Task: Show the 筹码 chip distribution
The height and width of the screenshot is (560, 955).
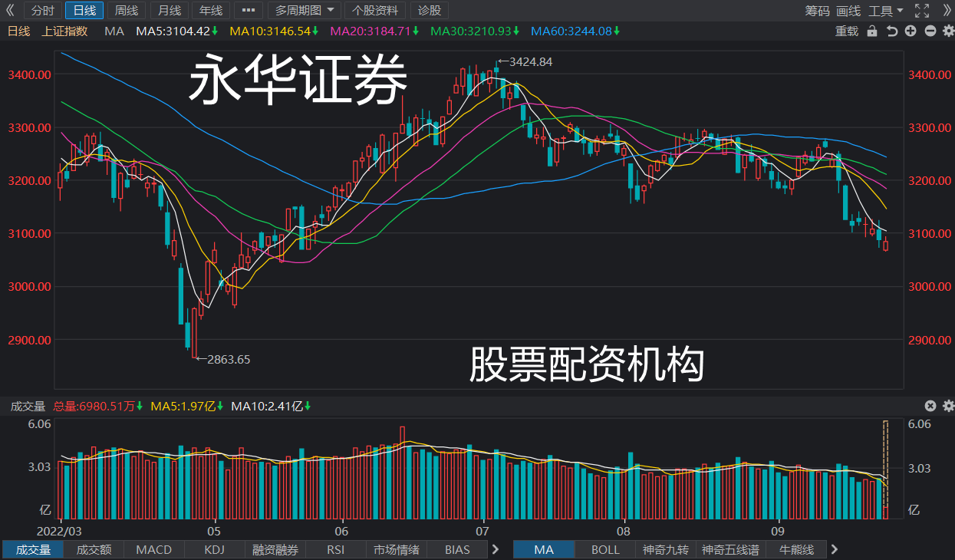Action: click(817, 11)
